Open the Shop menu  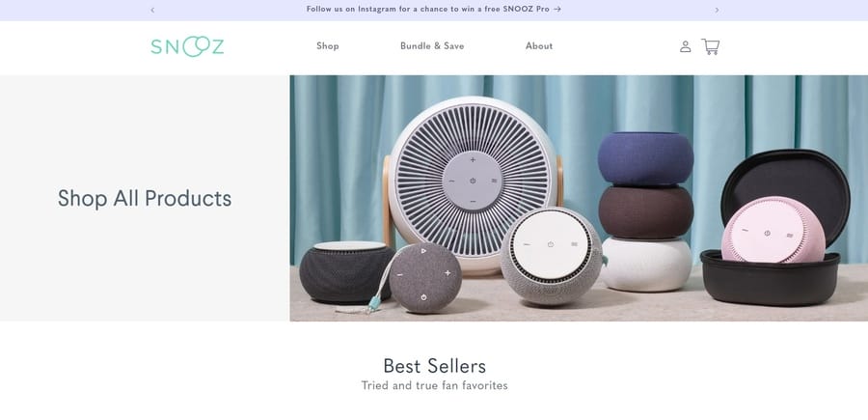328,46
